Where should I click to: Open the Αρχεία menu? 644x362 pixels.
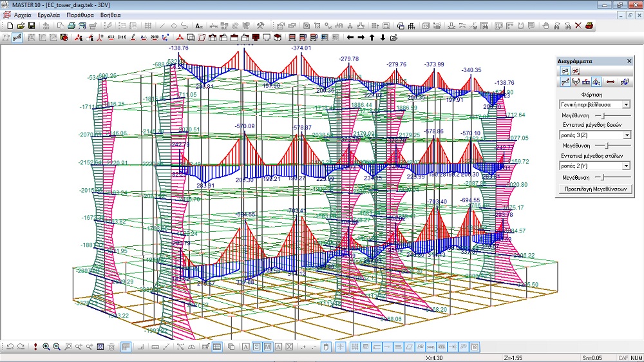(x=23, y=14)
